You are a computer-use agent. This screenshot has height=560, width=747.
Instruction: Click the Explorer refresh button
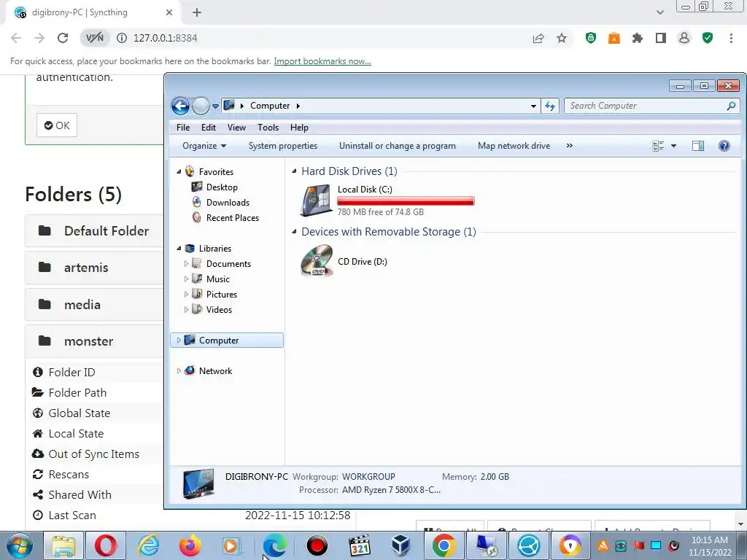tap(550, 106)
